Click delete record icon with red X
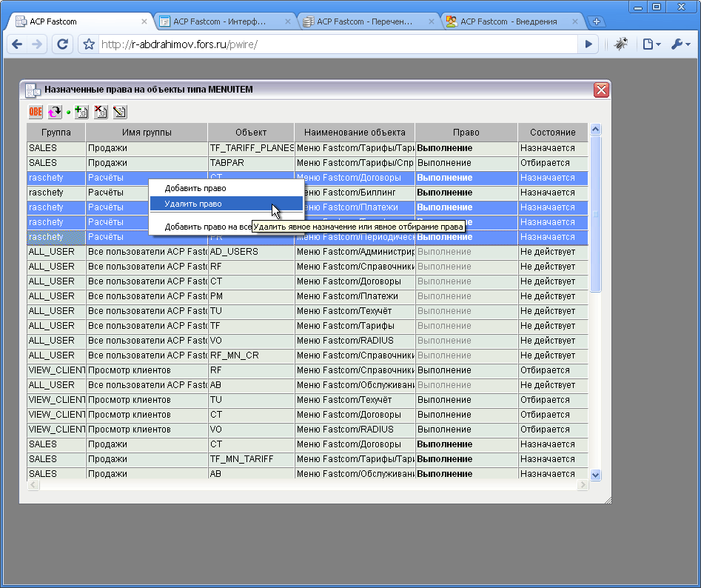The height and width of the screenshot is (588, 701). coord(101,112)
